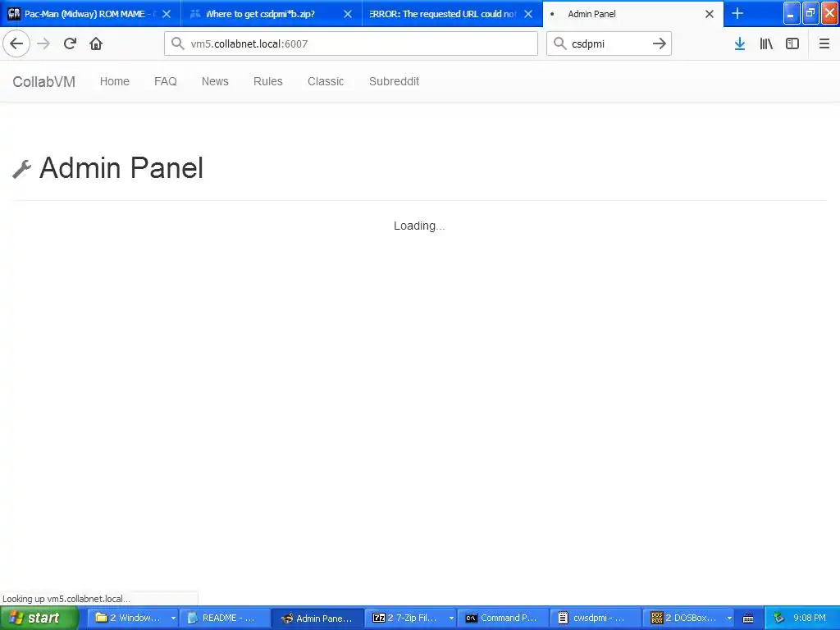Click the forward navigation arrow
Image resolution: width=840 pixels, height=630 pixels.
click(x=43, y=43)
